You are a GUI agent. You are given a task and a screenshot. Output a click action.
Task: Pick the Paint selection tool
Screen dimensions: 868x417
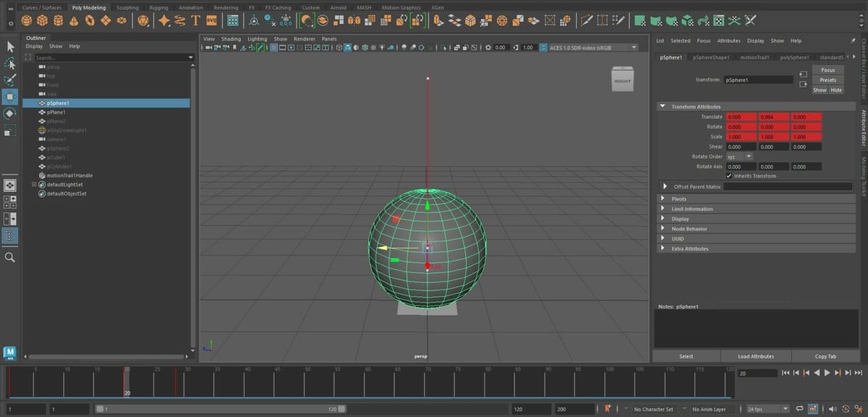tap(10, 80)
